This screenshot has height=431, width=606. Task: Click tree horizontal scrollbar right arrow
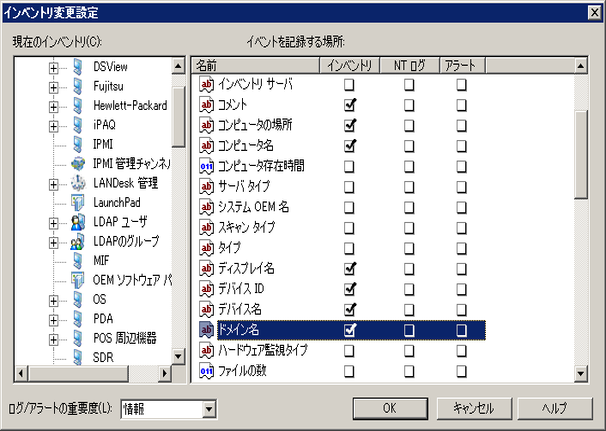point(165,373)
